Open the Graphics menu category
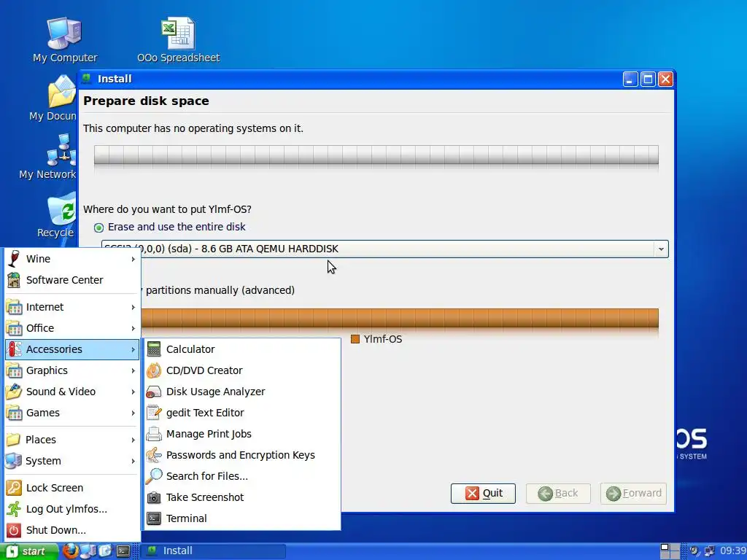 (x=72, y=370)
